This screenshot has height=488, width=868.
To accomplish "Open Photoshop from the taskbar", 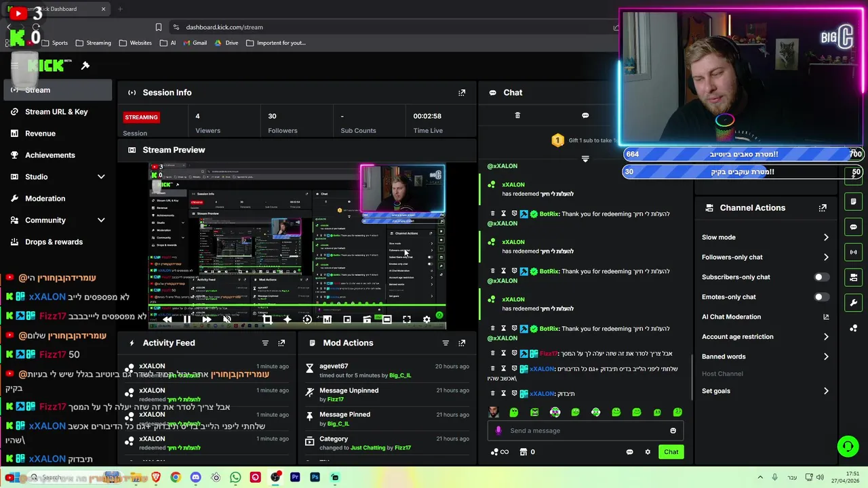I will pos(315,477).
